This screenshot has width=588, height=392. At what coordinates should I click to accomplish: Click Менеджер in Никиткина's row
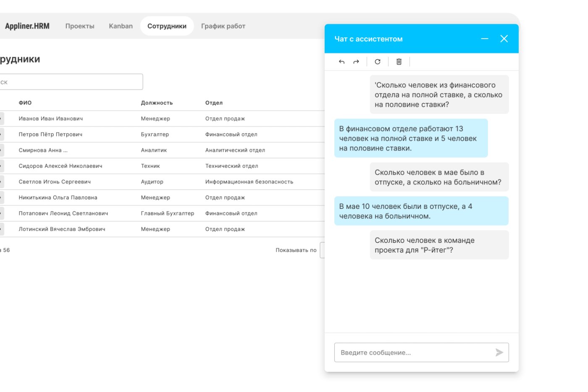tap(155, 197)
